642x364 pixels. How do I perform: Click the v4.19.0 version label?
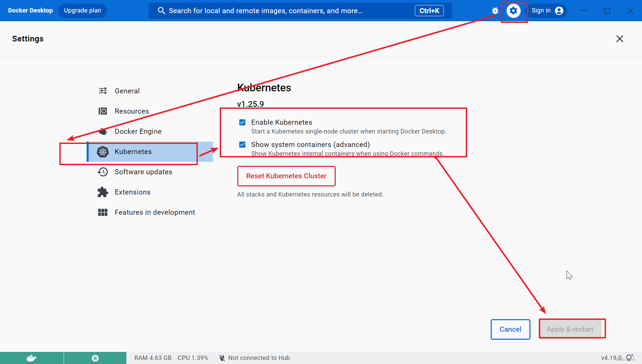pyautogui.click(x=611, y=358)
